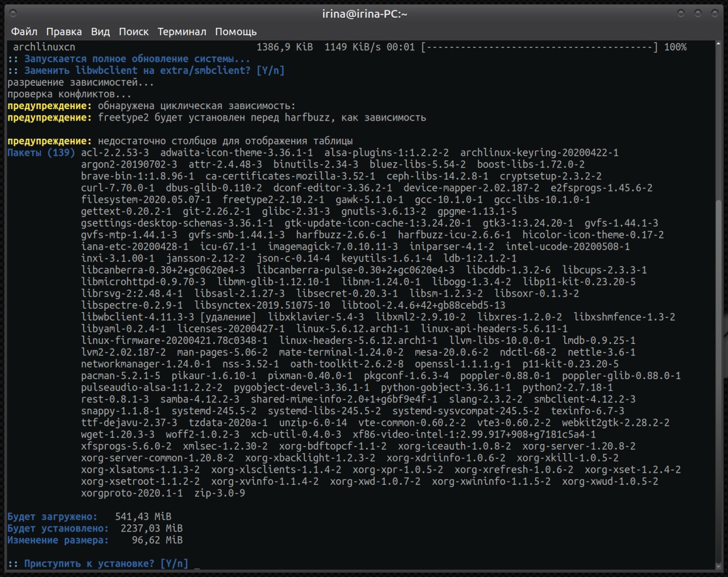Viewport: 728px width, 577px height.
Task: Close the terminal window
Action: (714, 13)
